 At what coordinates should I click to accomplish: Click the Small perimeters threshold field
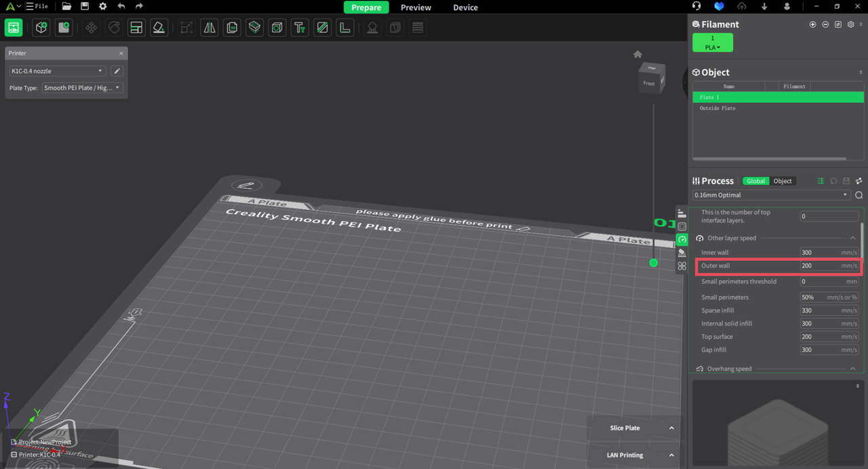click(829, 281)
